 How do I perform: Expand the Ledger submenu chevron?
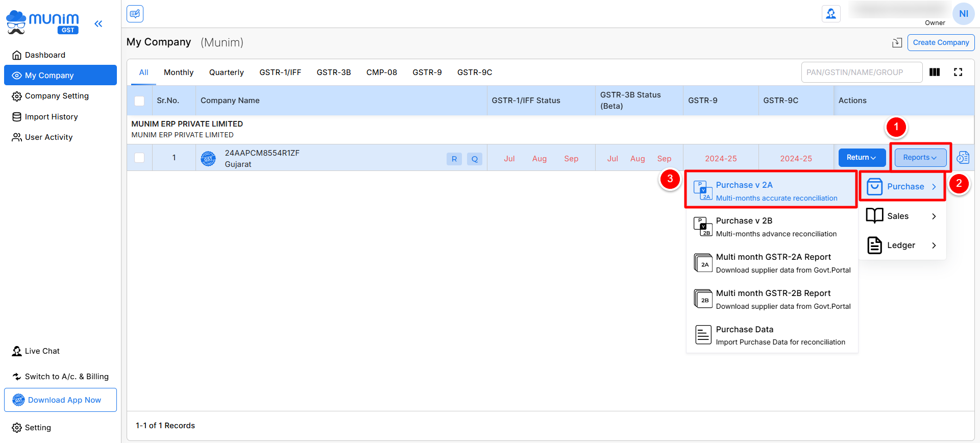[x=934, y=245]
